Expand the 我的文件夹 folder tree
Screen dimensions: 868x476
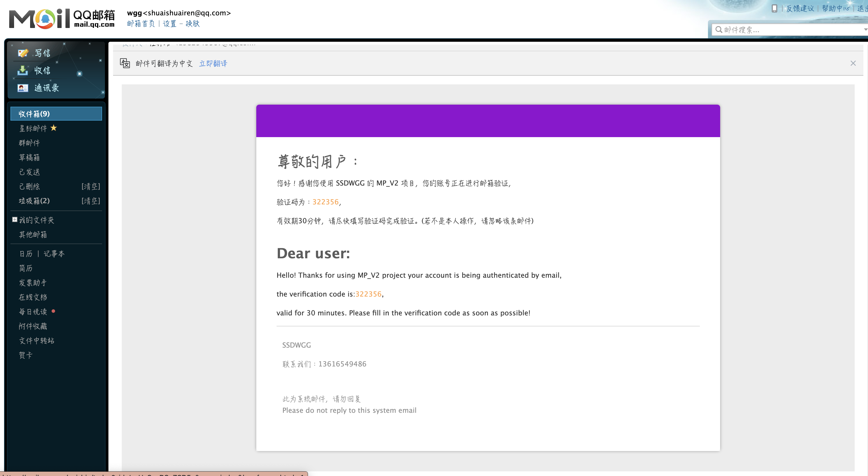14,220
